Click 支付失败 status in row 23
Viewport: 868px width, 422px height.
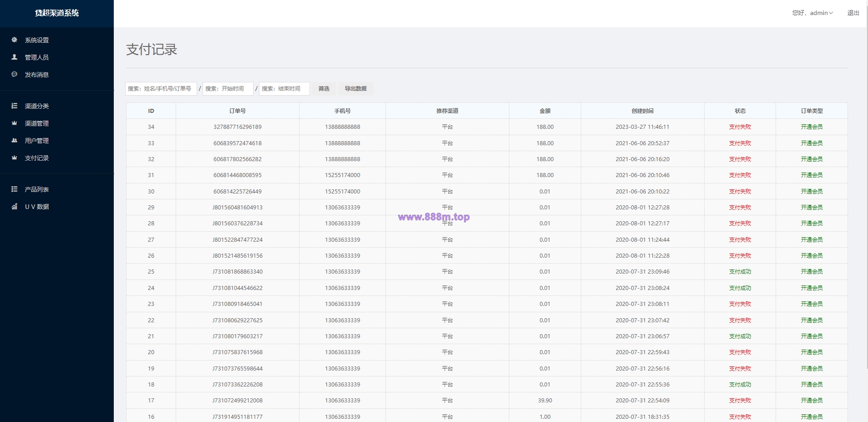[x=740, y=304]
